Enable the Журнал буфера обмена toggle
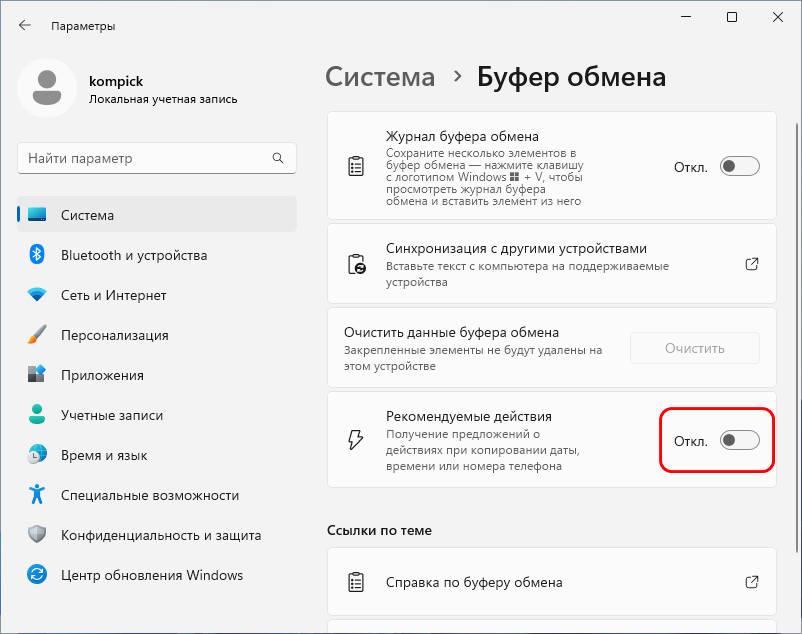 point(740,166)
